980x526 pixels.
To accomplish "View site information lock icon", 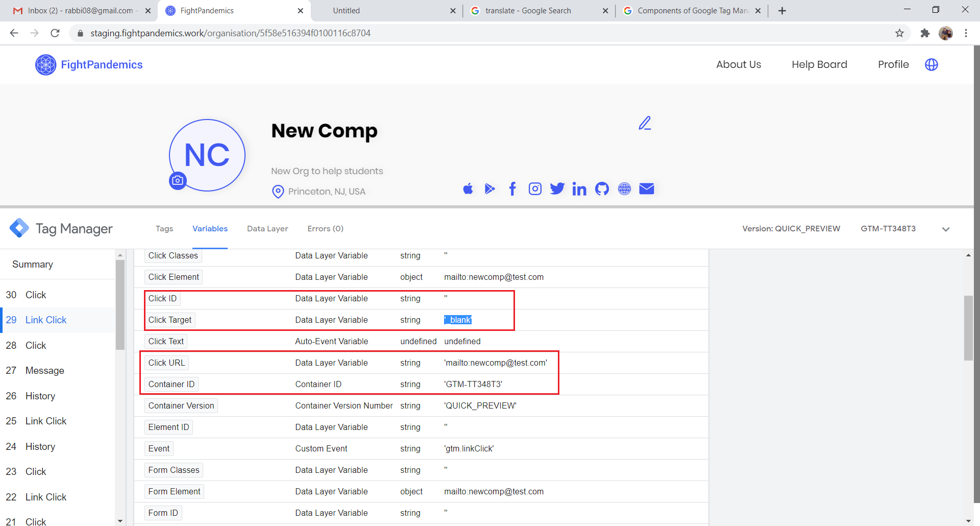I will (x=80, y=33).
